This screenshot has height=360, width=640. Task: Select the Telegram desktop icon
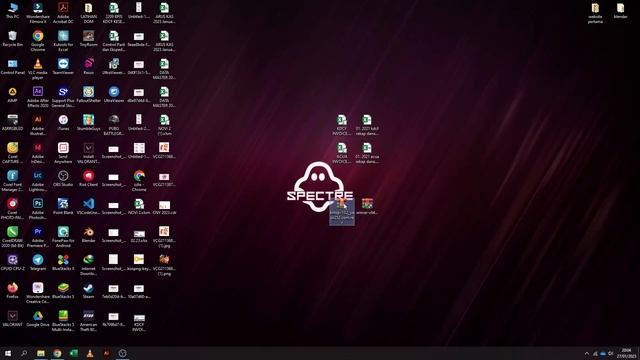pos(38,262)
